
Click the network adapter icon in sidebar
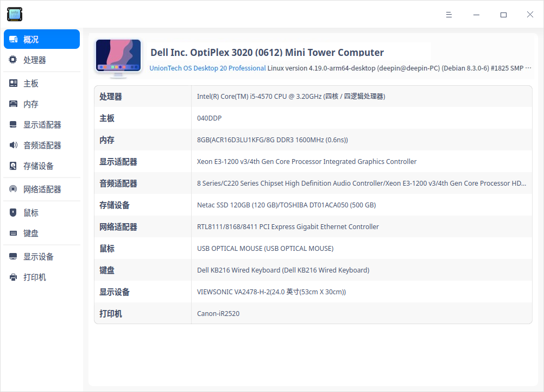click(x=13, y=189)
